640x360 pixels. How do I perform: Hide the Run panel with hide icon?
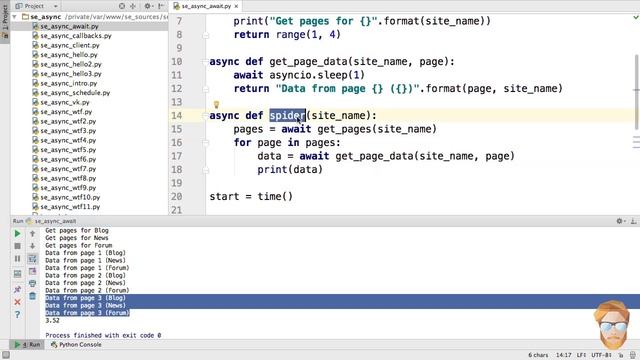click(x=633, y=221)
